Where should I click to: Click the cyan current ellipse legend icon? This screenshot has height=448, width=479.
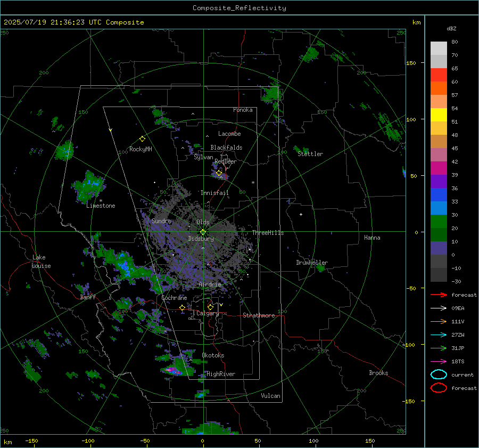(x=439, y=374)
